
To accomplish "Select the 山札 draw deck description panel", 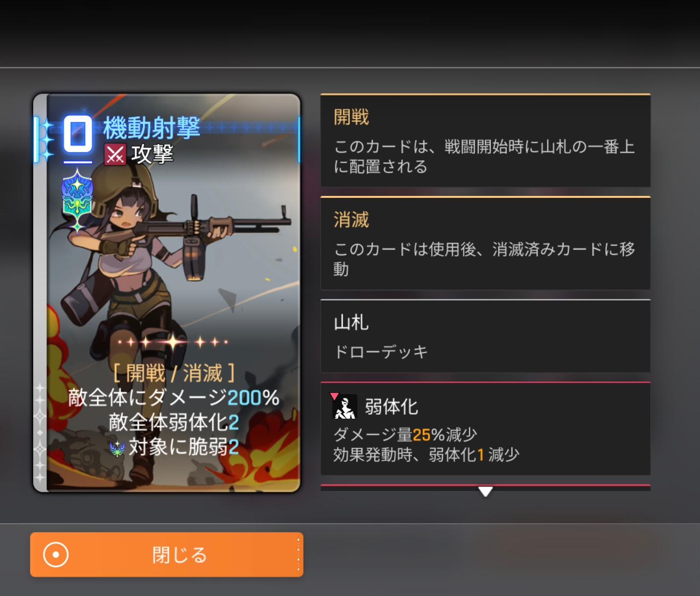I will coord(485,336).
